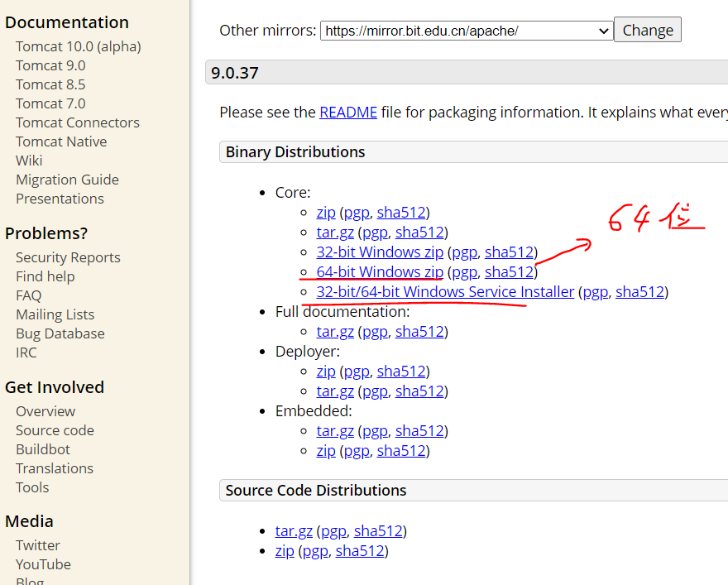
Task: Download 64-bit Windows zip
Action: pos(380,272)
